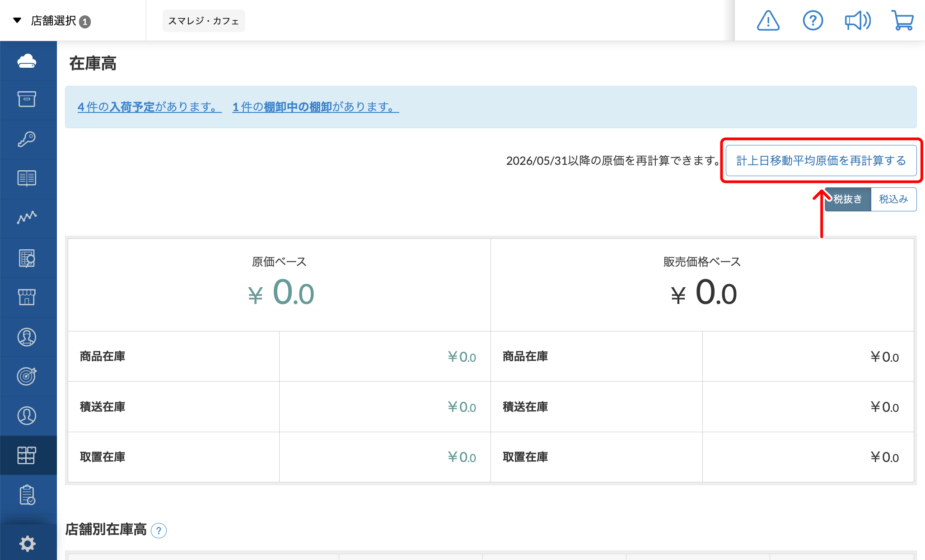Open the report search sidebar icon
Screen dimensions: 925x560
[x=27, y=258]
